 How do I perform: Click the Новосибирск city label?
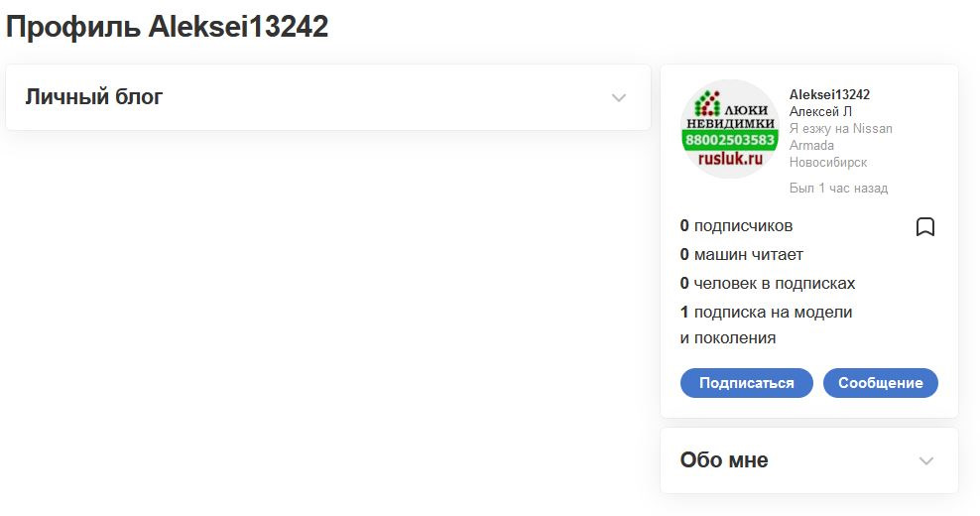828,162
